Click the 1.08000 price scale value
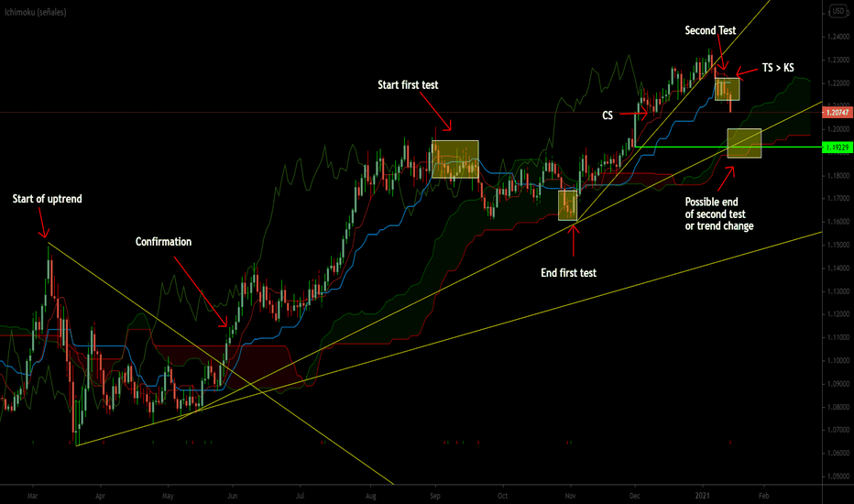854x504 pixels. pos(838,407)
